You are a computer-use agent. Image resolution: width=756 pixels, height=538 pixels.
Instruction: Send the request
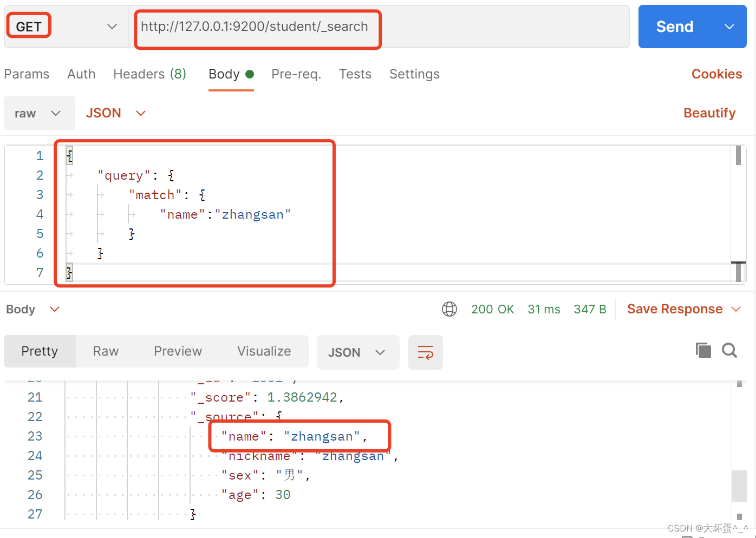pyautogui.click(x=675, y=27)
